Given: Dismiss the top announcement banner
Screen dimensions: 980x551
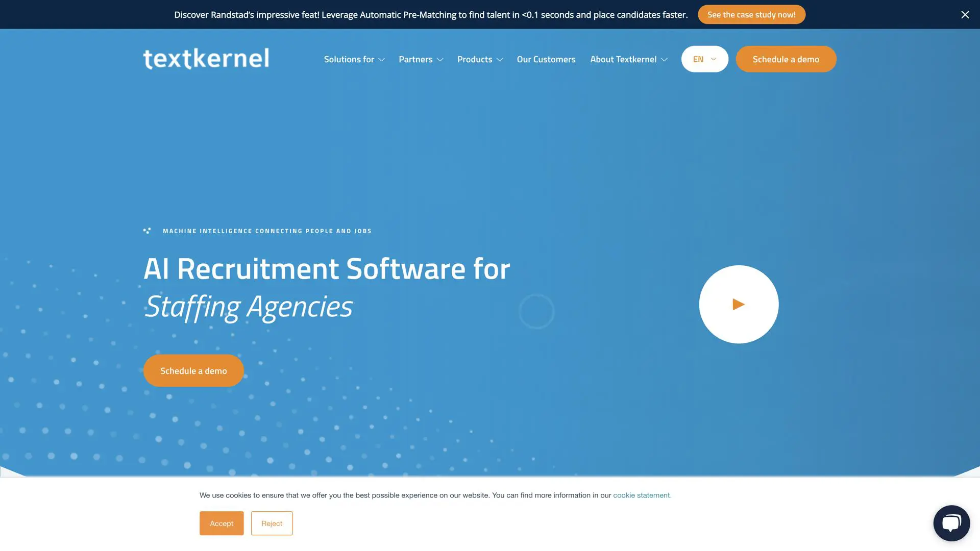Looking at the screenshot, I should click(x=965, y=15).
